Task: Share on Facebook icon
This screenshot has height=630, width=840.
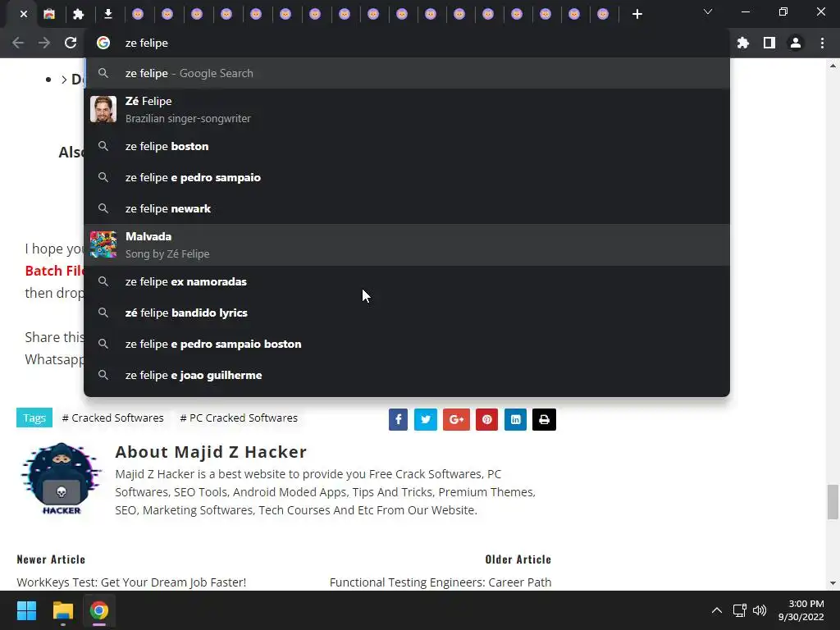Action: tap(398, 419)
